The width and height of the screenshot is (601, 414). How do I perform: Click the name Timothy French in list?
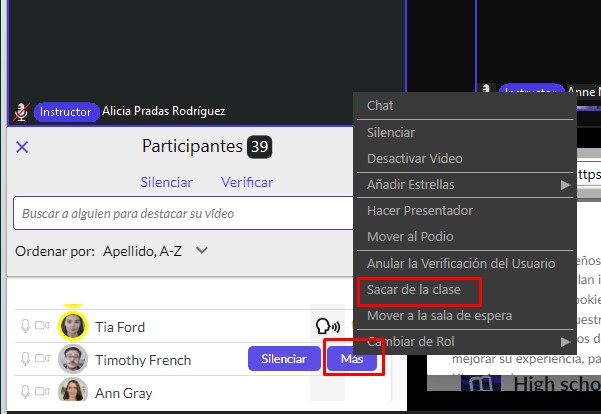(x=143, y=360)
